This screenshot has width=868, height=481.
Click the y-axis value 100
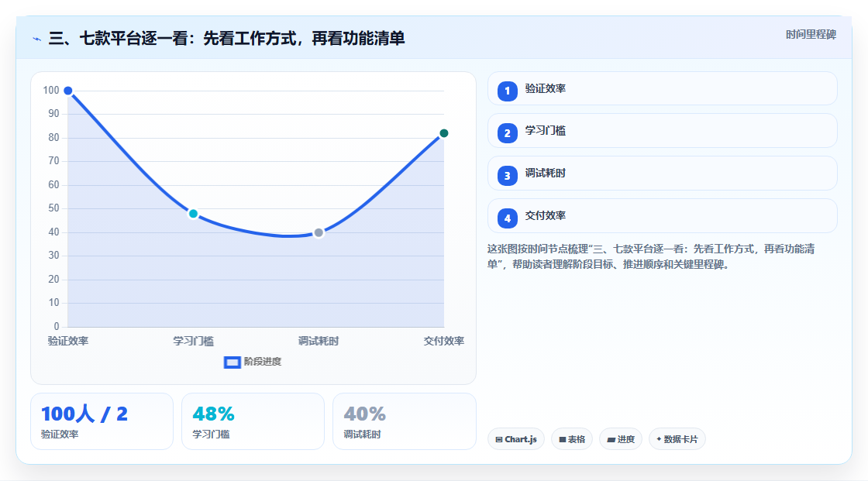(51, 90)
